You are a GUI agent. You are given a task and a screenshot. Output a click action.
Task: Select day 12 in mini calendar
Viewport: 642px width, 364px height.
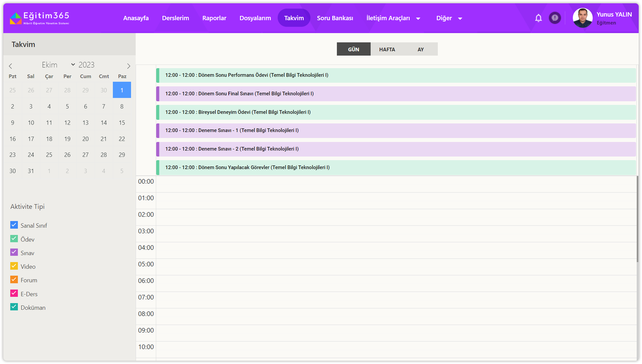pyautogui.click(x=67, y=122)
